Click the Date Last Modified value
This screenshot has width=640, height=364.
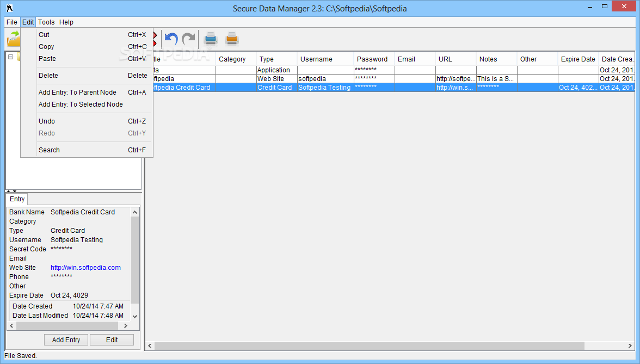click(x=98, y=316)
